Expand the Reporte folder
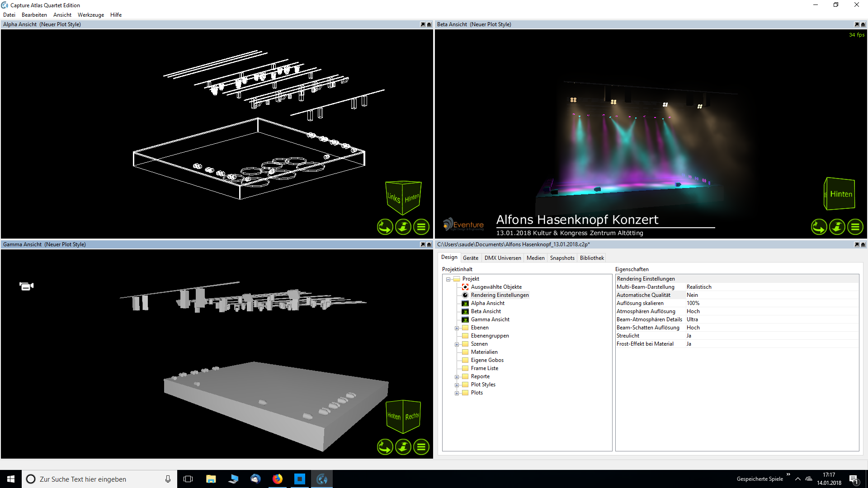The height and width of the screenshot is (488, 868). (x=457, y=377)
